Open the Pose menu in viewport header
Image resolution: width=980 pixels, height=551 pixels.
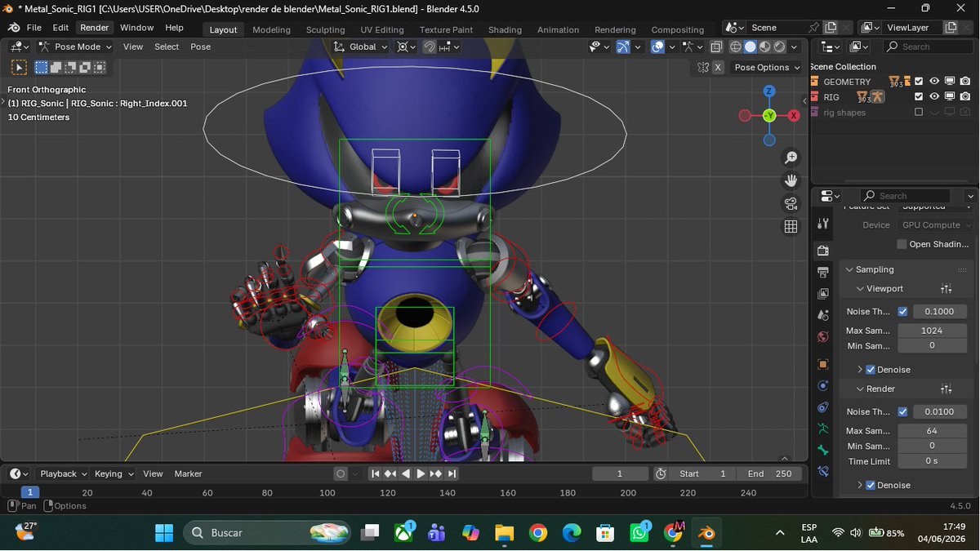click(x=200, y=47)
